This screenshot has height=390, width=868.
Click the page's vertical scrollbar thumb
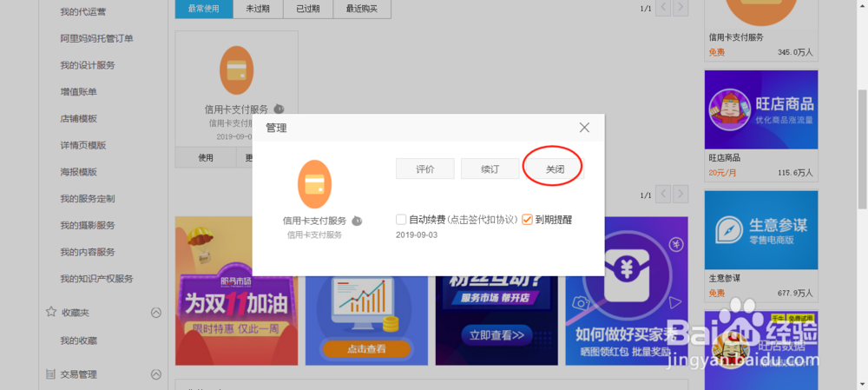pyautogui.click(x=863, y=149)
